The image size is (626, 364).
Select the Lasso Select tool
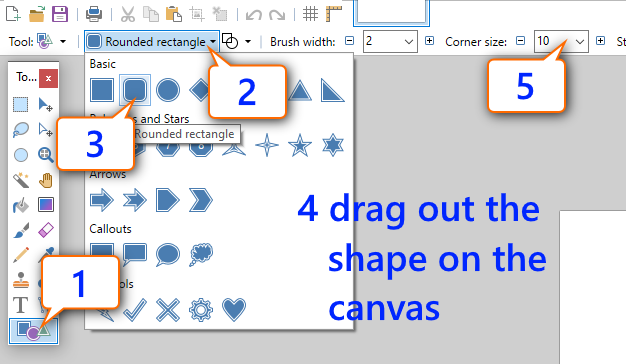[x=20, y=130]
